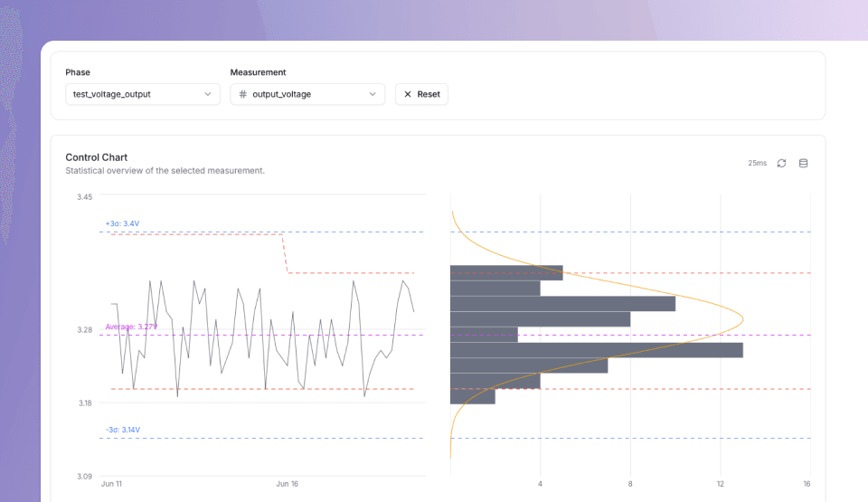Click the smallest bottom histogram bar
Screen dimensions: 868x502
click(472, 396)
